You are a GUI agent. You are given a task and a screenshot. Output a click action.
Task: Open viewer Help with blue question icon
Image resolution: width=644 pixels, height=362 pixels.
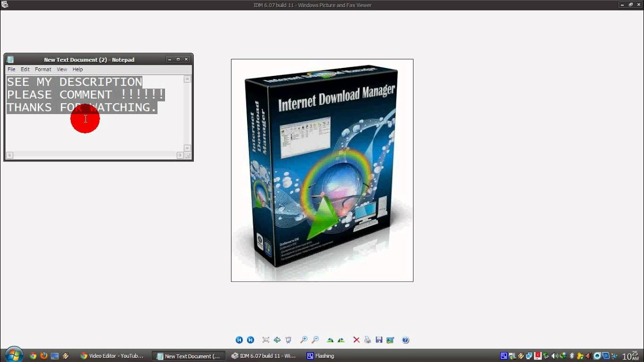(406, 340)
